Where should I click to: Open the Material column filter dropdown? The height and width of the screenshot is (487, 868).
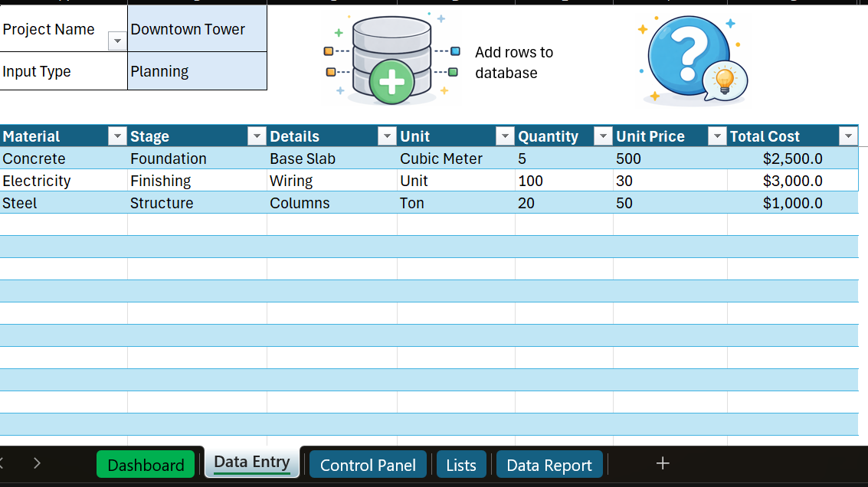pyautogui.click(x=117, y=137)
